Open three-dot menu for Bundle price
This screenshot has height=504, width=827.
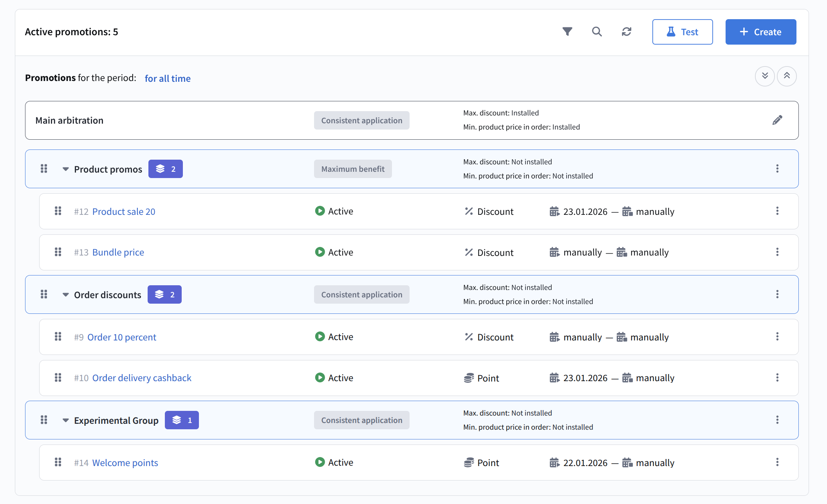[x=777, y=252]
